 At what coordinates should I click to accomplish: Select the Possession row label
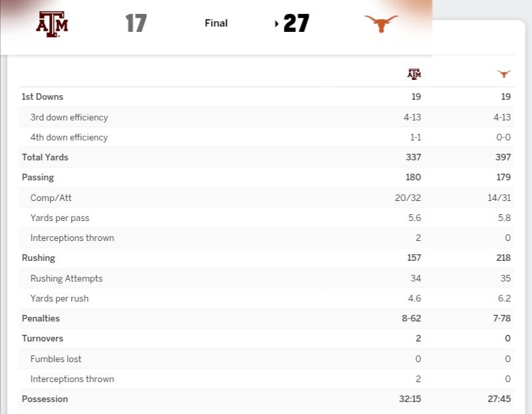pyautogui.click(x=45, y=399)
